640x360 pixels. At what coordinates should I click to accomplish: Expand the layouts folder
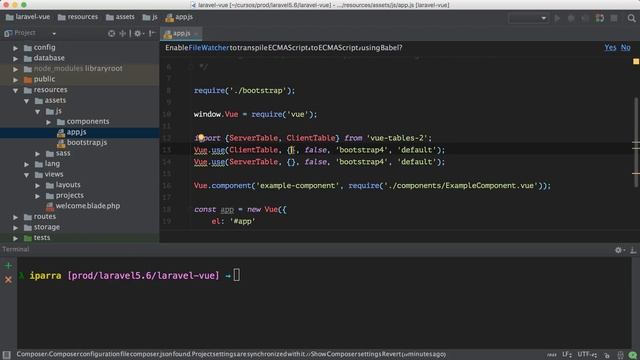pyautogui.click(x=38, y=185)
